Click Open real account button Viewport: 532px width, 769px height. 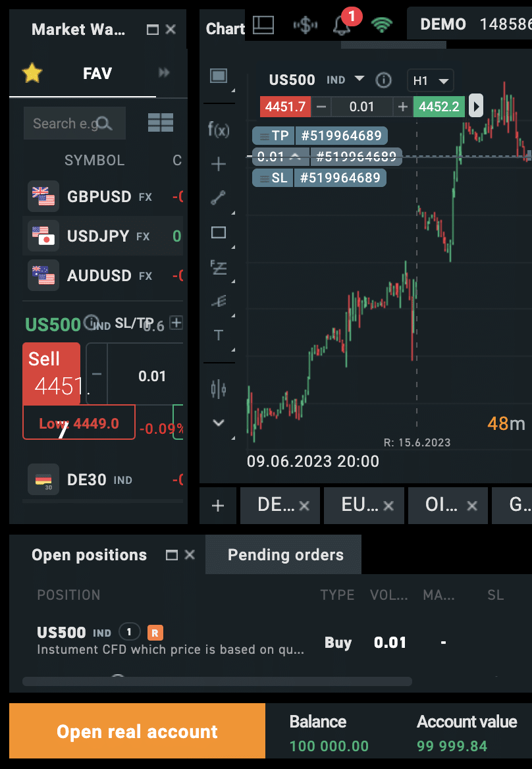[x=138, y=731]
